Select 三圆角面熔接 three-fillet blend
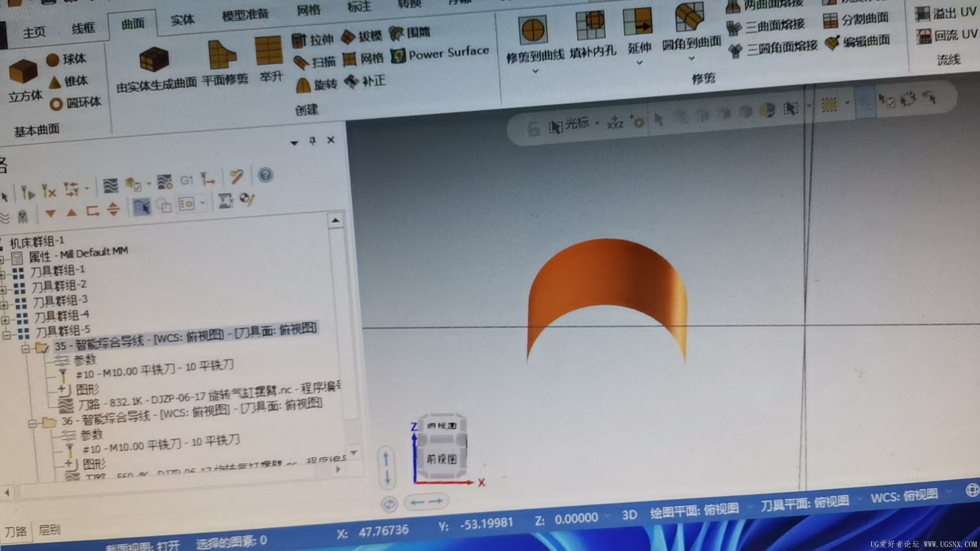Viewport: 980px width, 551px height. 772,49
